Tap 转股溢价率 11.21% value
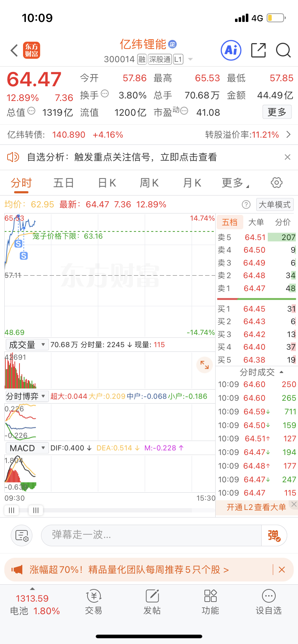 click(x=265, y=135)
